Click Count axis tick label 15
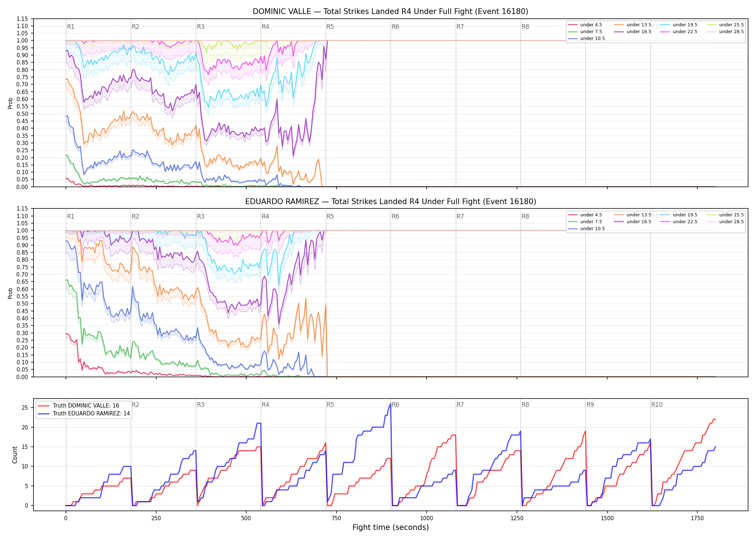756x540 pixels. (x=25, y=447)
